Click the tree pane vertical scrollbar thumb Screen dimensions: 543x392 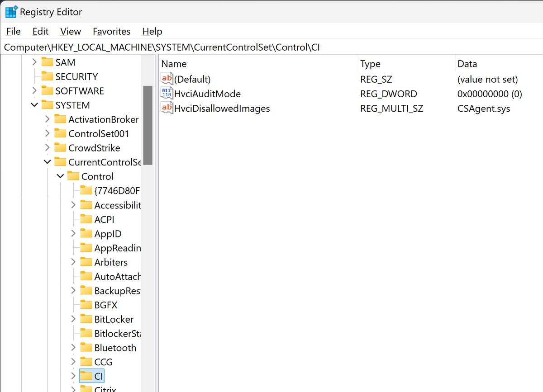click(x=148, y=125)
